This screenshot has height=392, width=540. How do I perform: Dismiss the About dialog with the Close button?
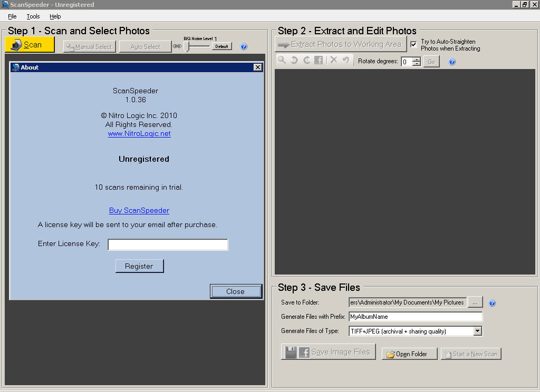pos(236,291)
